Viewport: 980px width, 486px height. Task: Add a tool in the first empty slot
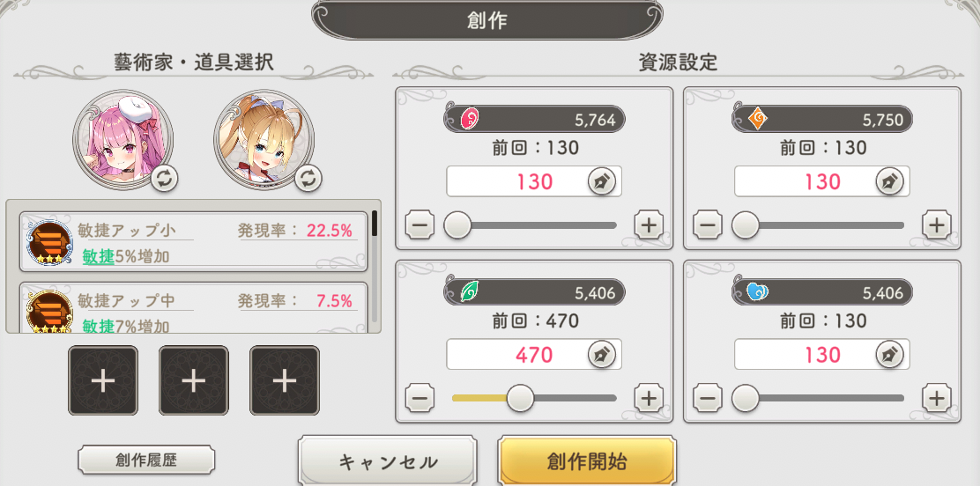point(103,380)
